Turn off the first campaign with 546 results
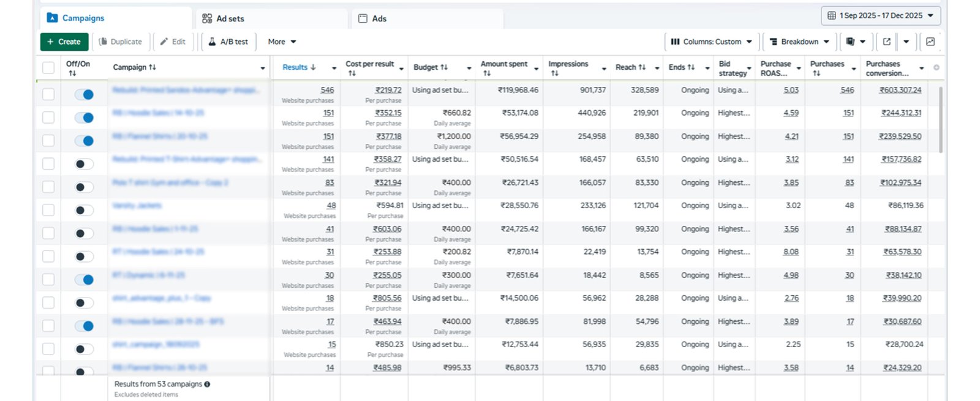The image size is (980, 401). [84, 94]
